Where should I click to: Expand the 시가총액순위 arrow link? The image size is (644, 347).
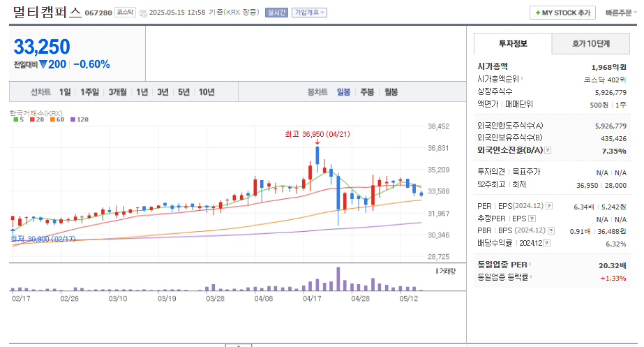tap(522, 78)
